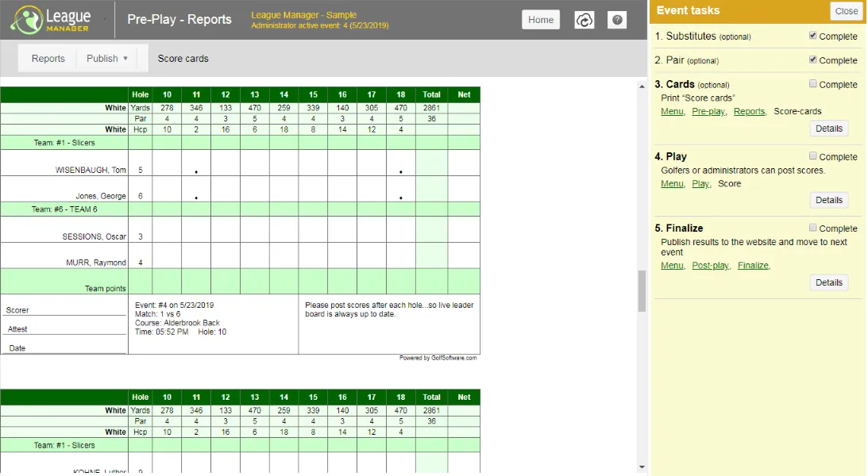Open the help question mark icon

[x=617, y=21]
